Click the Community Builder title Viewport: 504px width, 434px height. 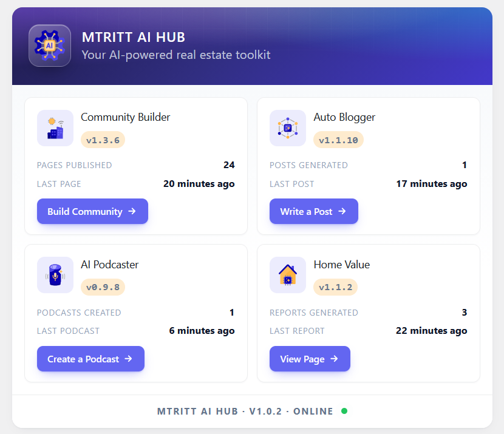pyautogui.click(x=125, y=117)
